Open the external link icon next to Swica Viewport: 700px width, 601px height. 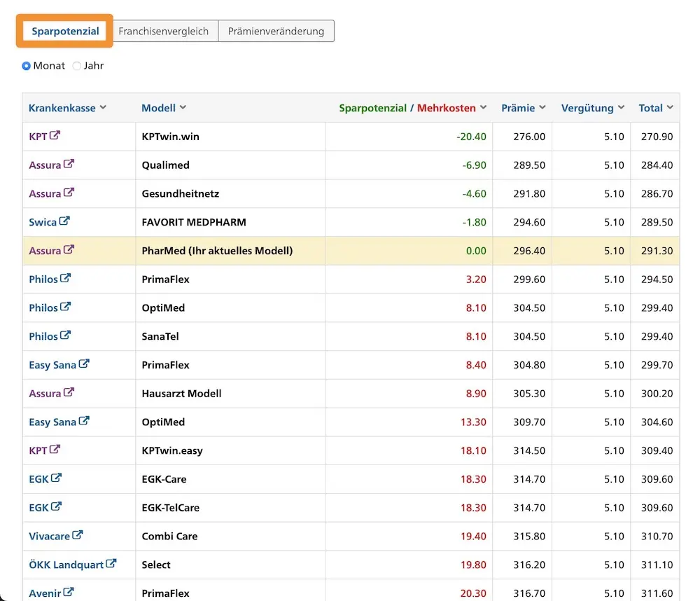64,221
